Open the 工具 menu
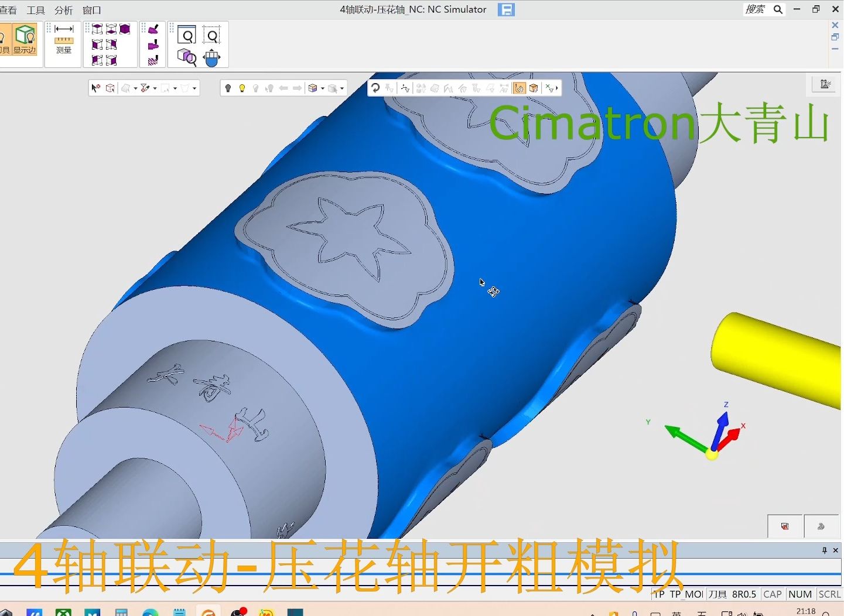Image resolution: width=844 pixels, height=616 pixels. click(35, 11)
